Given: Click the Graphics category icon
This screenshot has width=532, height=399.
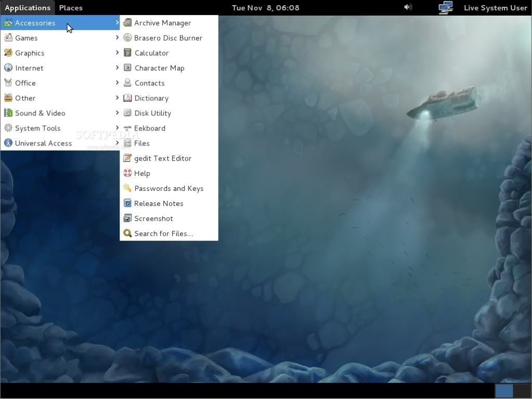Looking at the screenshot, I should (8, 53).
